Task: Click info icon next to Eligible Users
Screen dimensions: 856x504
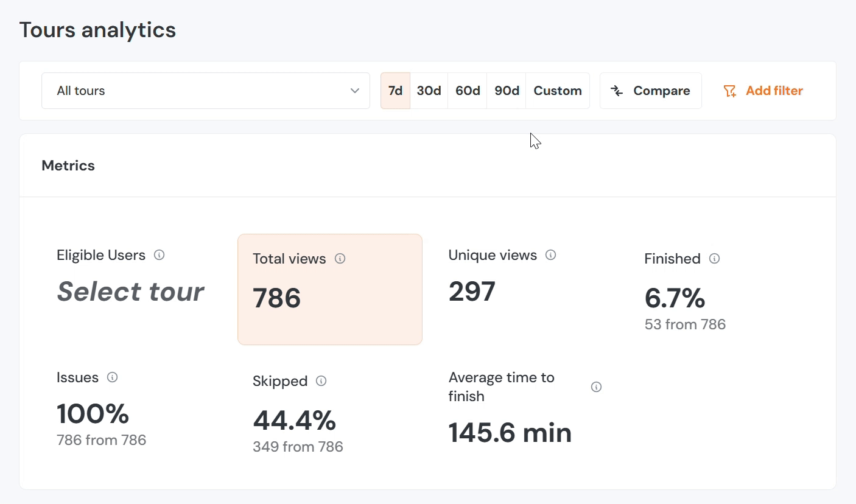Action: click(159, 255)
